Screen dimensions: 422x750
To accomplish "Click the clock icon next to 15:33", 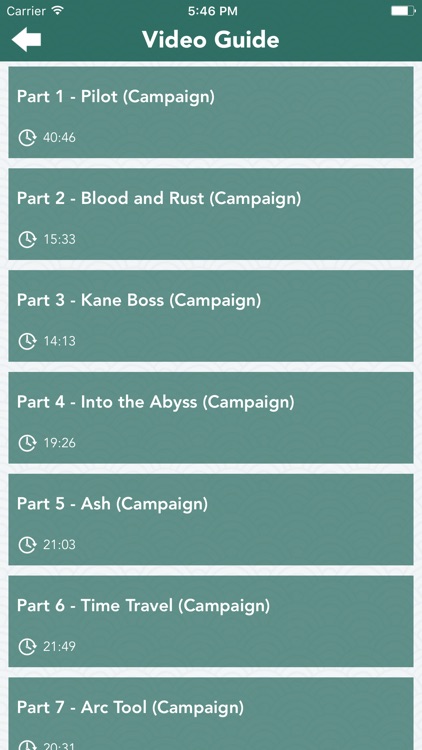I will point(27,239).
